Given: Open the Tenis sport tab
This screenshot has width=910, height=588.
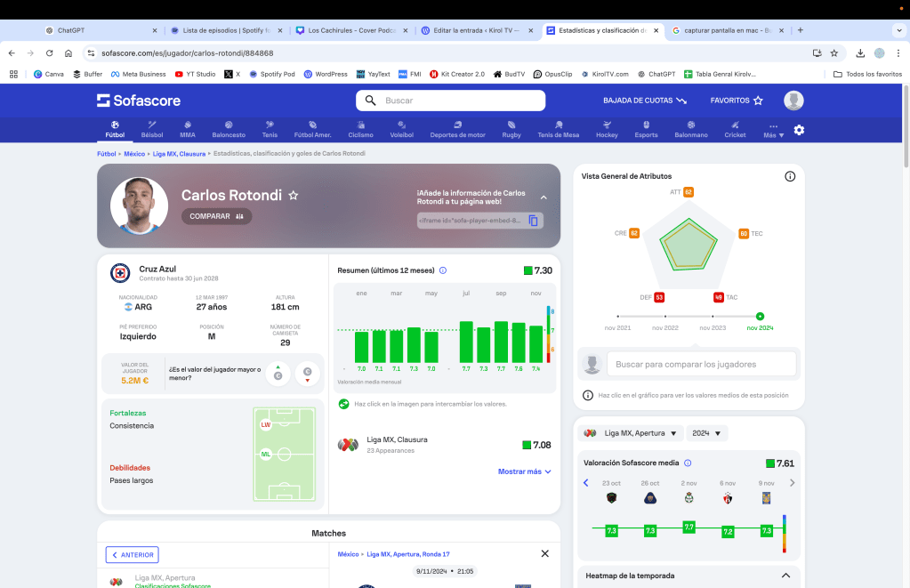Looking at the screenshot, I should [270, 130].
